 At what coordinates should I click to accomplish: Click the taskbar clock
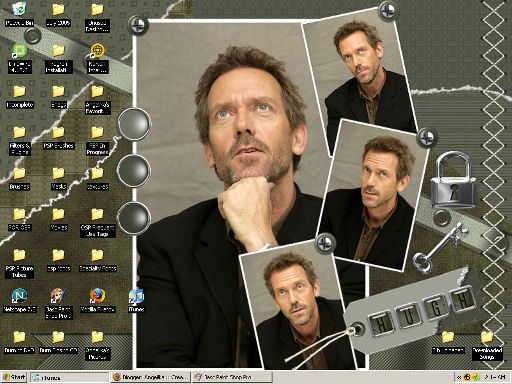pos(495,377)
